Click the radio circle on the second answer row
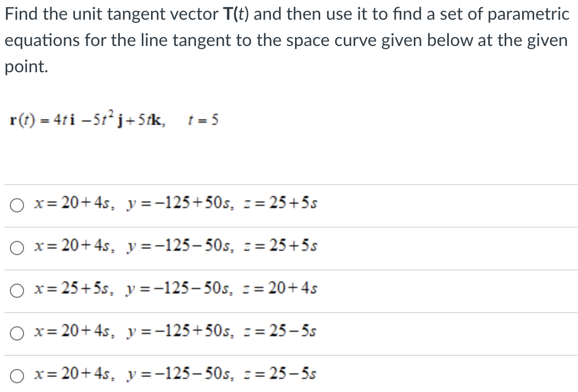 [16, 248]
